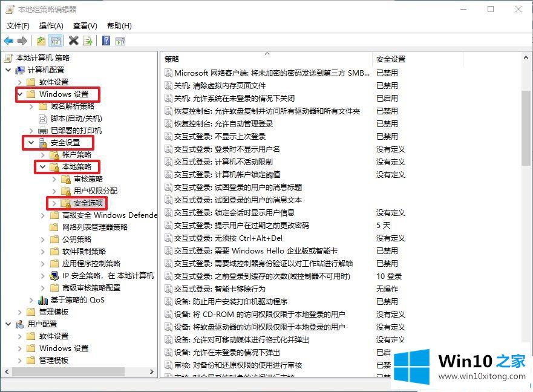This screenshot has width=533, height=392.
Task: Click the Delete X toolbar icon
Action: 73,41
